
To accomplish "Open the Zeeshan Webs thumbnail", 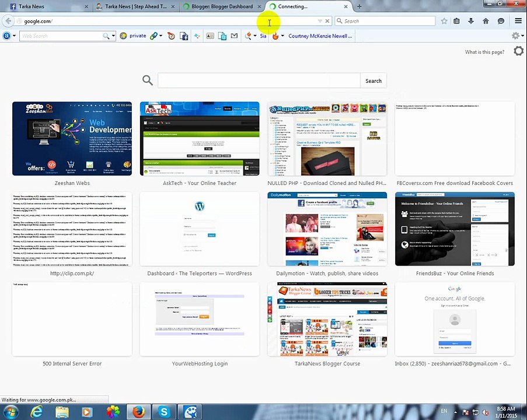I will coord(72,138).
